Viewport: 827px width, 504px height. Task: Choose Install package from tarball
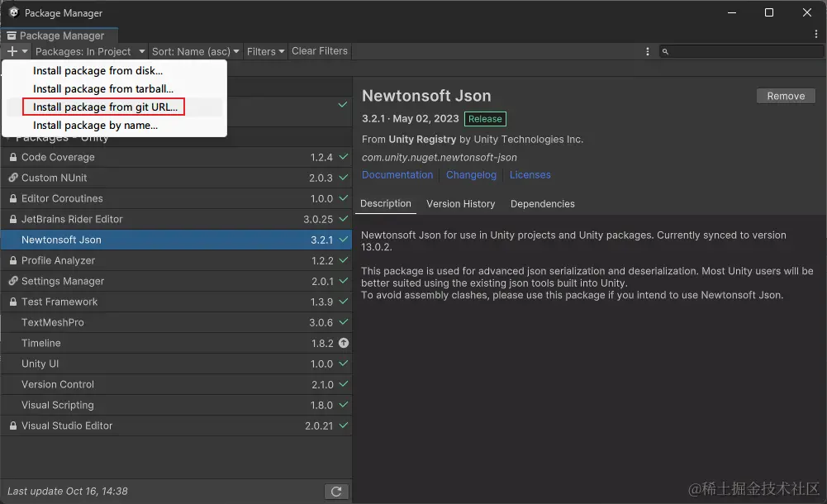pyautogui.click(x=115, y=88)
